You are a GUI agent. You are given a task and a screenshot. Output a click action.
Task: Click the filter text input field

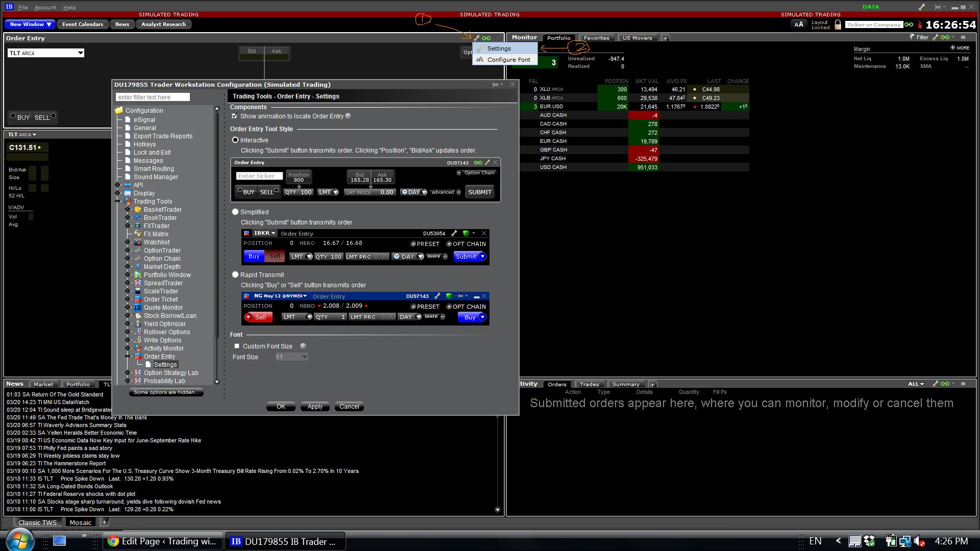point(153,97)
